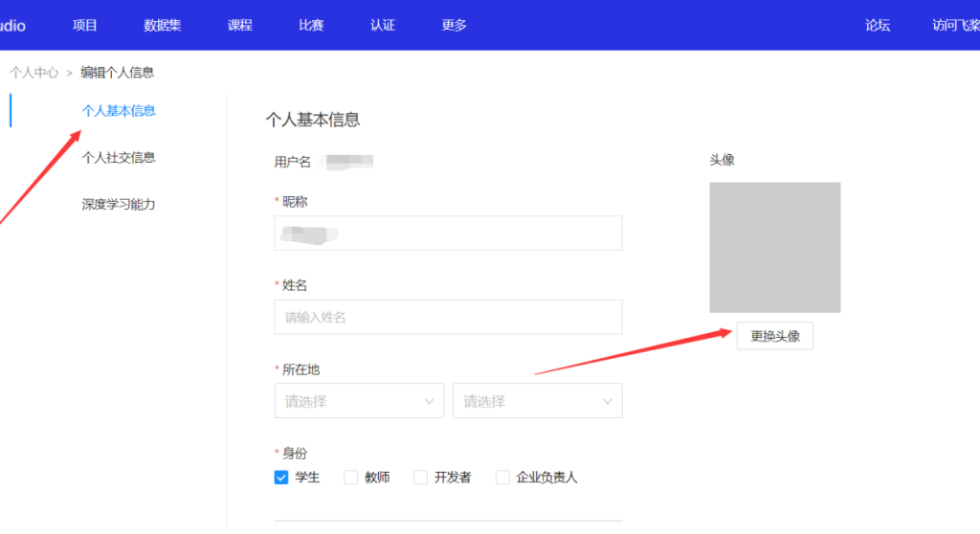Open 深度学习能力 sidebar tab
Viewport: 980px width, 534px height.
(x=119, y=204)
